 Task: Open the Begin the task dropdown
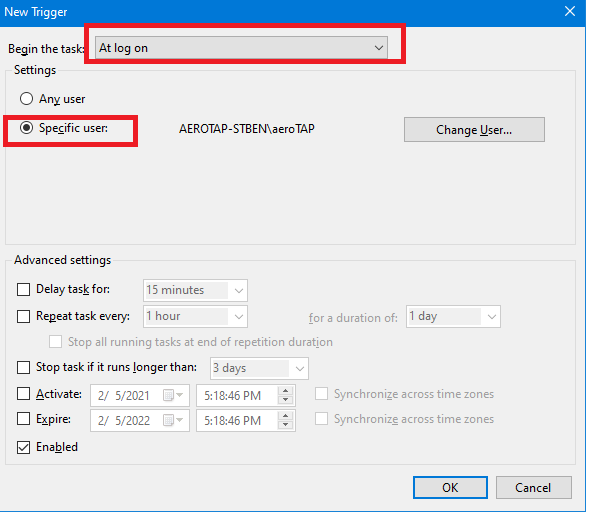(x=241, y=48)
